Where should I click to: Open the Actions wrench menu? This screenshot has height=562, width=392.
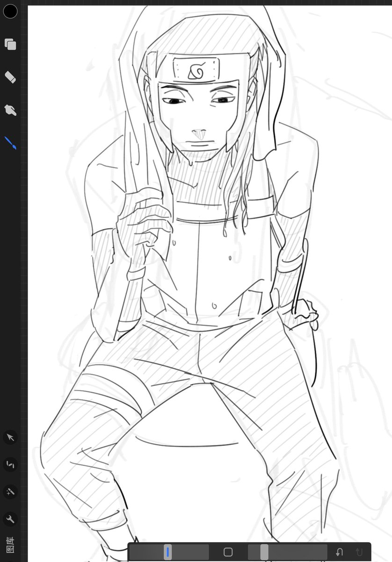click(10, 519)
